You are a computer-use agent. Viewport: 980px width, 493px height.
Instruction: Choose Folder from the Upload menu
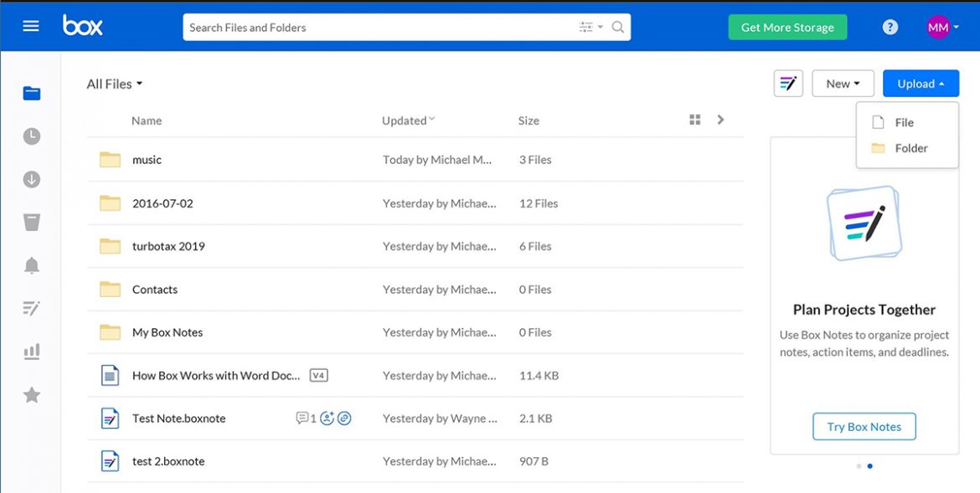click(910, 147)
